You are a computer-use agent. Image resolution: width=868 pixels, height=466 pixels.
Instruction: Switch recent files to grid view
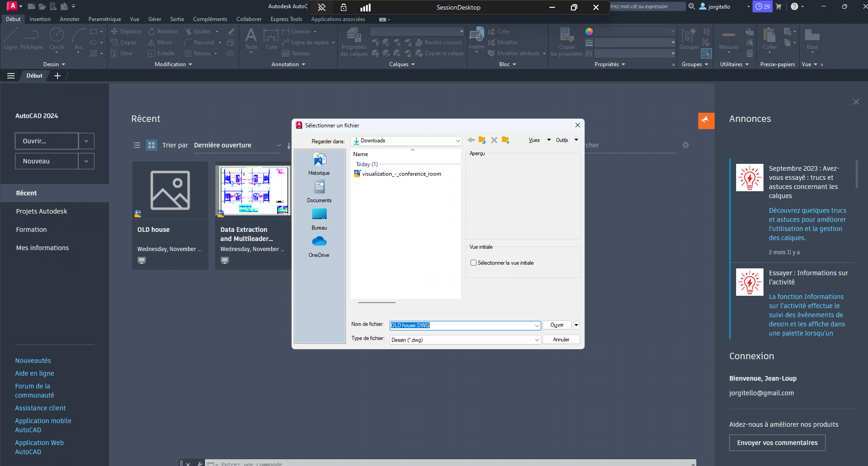tap(152, 145)
